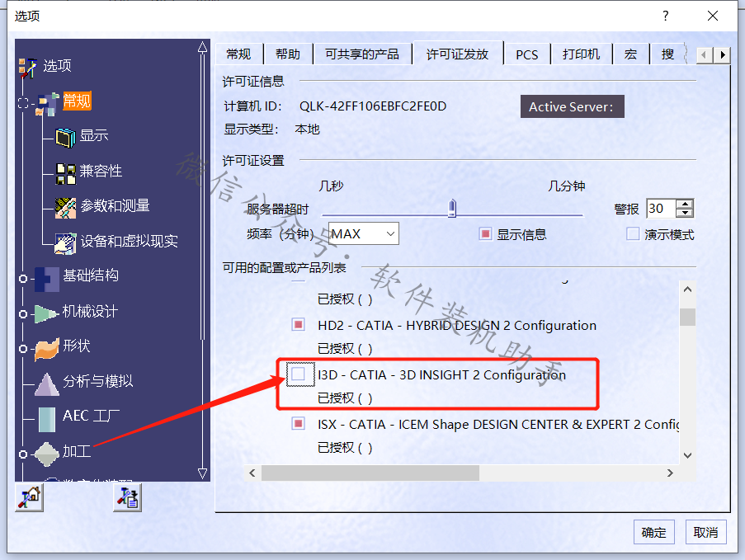Click the dump parameters values icon
This screenshot has width=745, height=560.
coord(127,498)
